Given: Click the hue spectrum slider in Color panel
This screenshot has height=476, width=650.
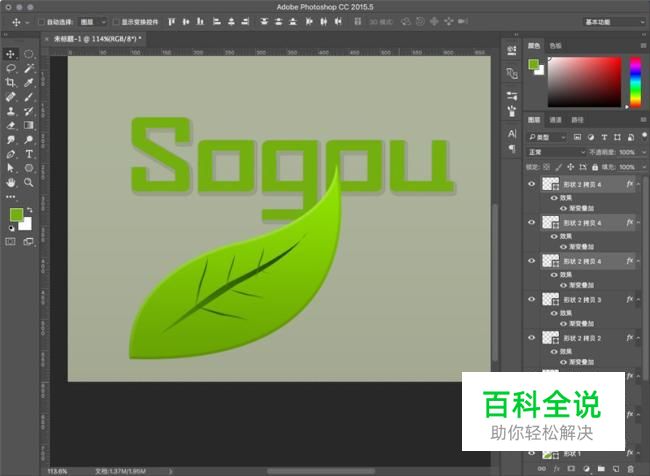Looking at the screenshot, I should (635, 82).
